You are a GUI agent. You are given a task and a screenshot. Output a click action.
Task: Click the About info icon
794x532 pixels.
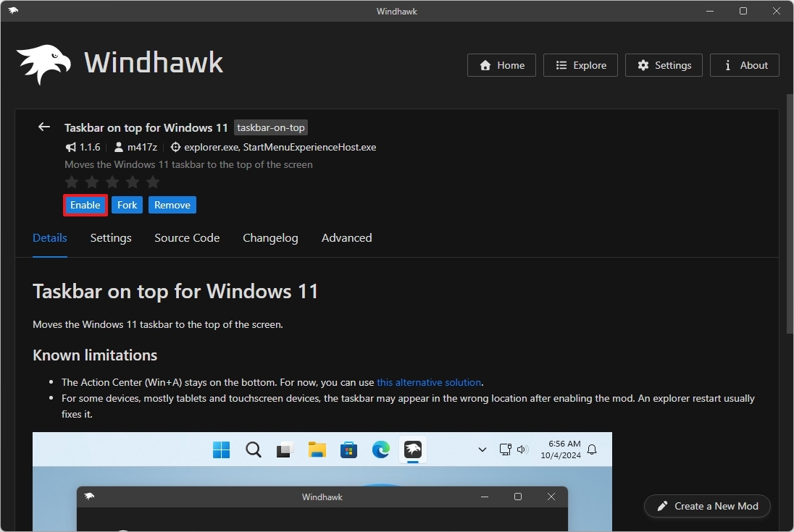[727, 65]
